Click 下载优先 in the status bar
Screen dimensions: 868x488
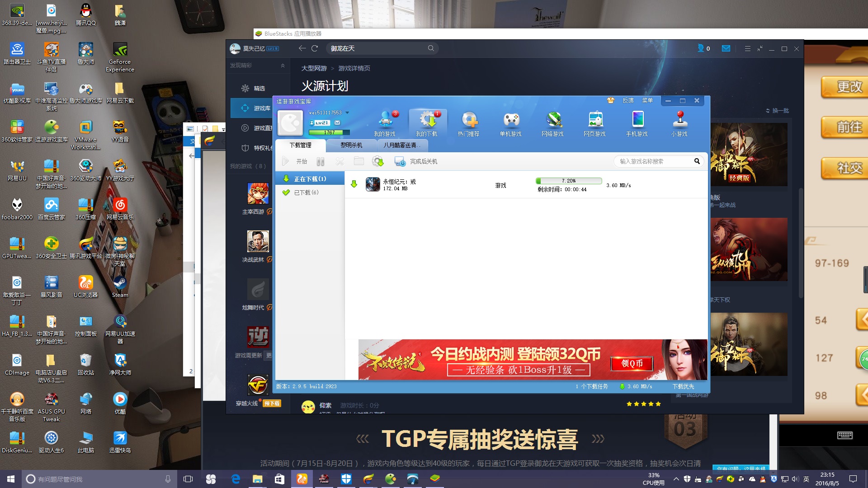tap(683, 386)
